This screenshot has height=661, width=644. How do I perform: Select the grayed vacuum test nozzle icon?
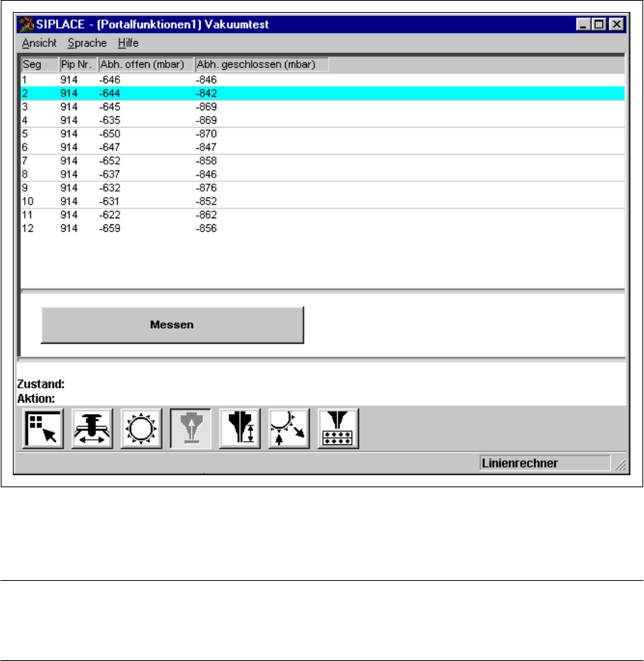pos(190,428)
